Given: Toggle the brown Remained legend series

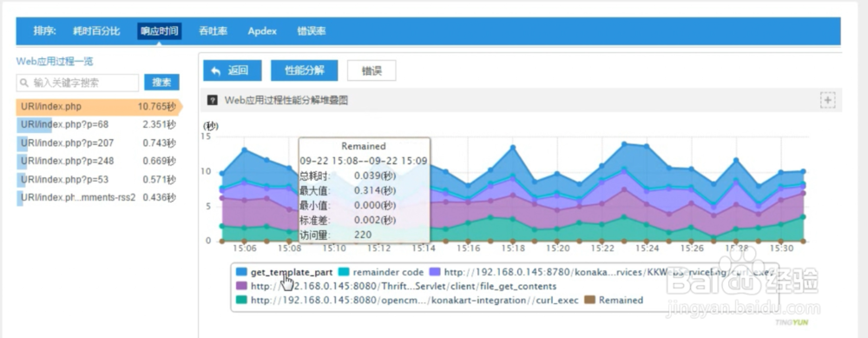Looking at the screenshot, I should (614, 300).
